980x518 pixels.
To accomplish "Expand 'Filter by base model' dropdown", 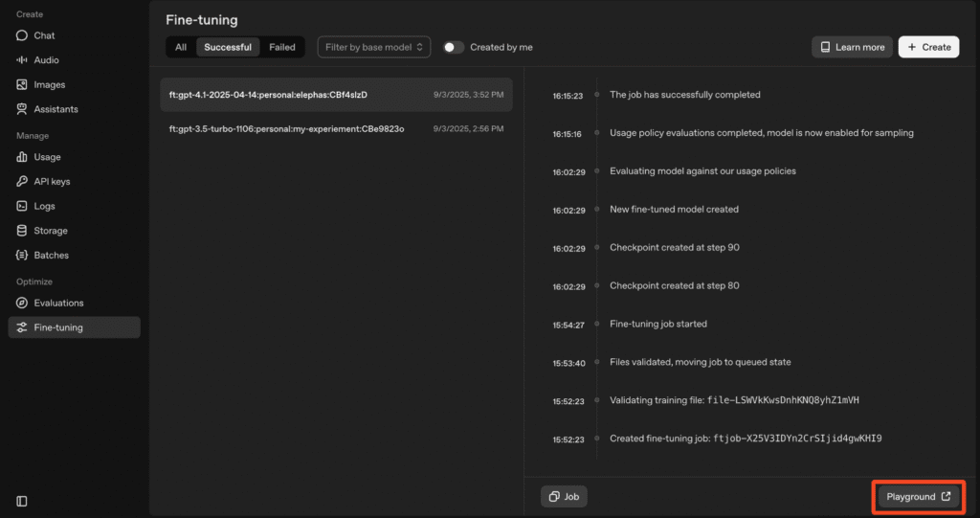I will [x=373, y=47].
